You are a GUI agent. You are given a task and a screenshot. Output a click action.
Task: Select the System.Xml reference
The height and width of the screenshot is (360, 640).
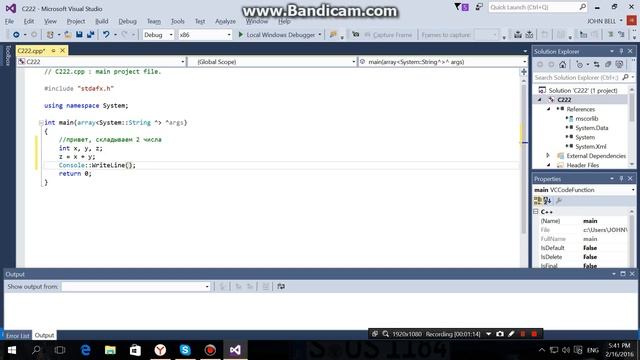point(591,147)
